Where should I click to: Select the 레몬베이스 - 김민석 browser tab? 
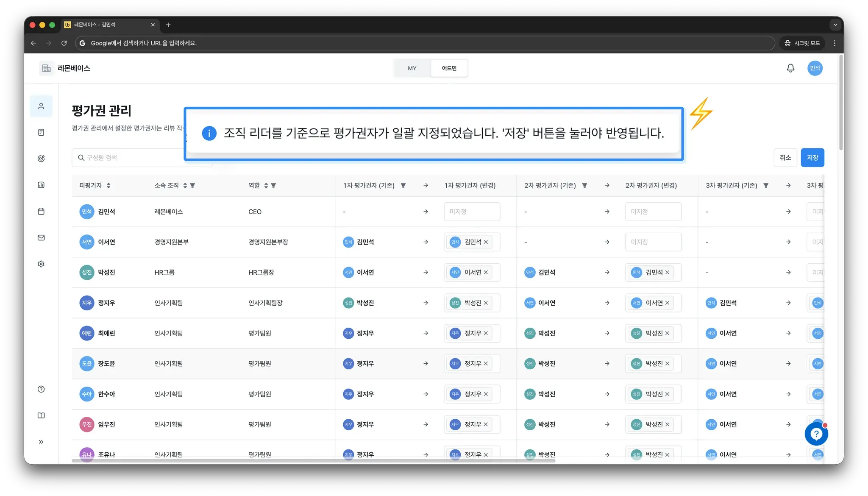110,25
